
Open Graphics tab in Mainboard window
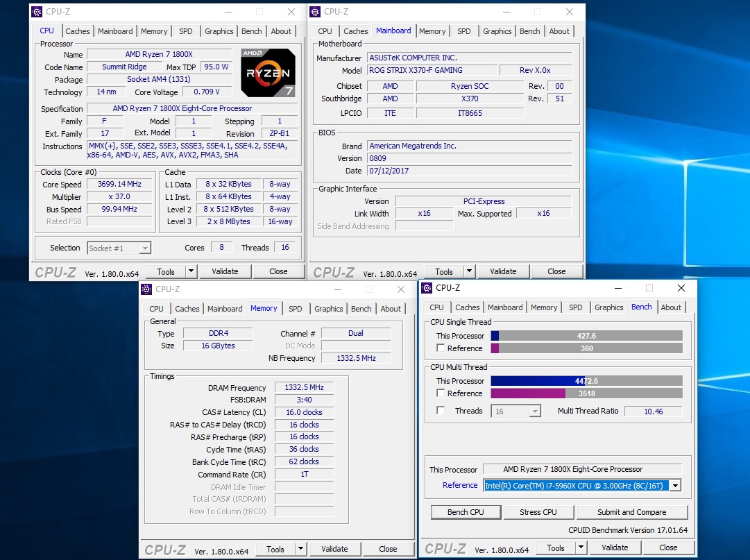click(x=497, y=31)
